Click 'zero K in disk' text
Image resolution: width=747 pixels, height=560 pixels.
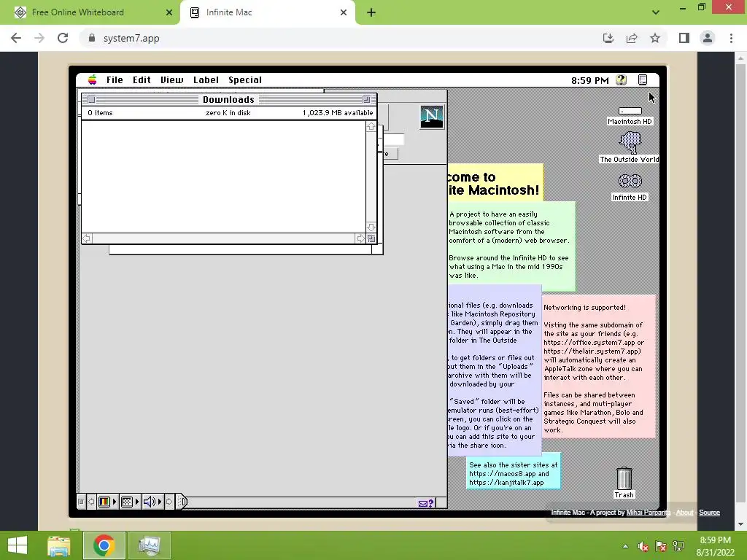tap(228, 113)
